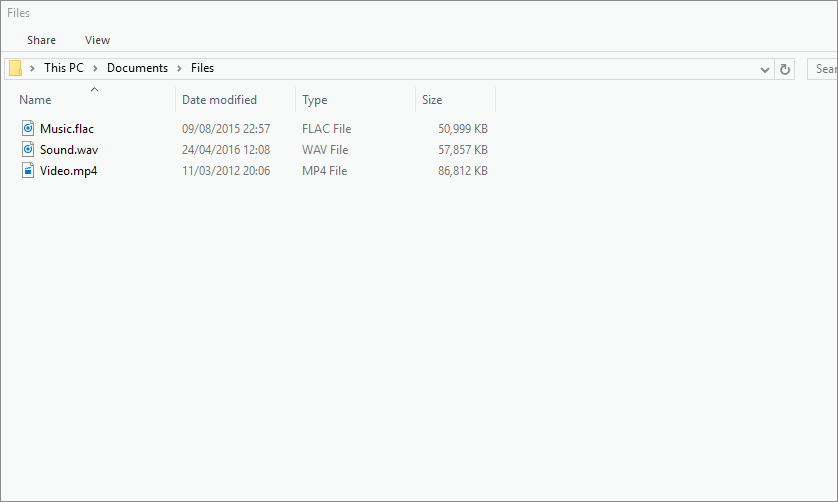Click the folder icon in address bar

(x=15, y=69)
